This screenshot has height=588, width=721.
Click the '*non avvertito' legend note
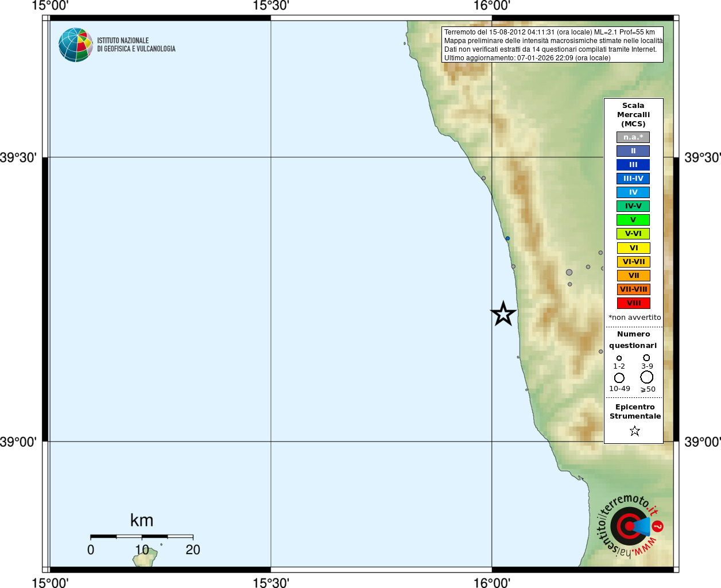tap(634, 318)
